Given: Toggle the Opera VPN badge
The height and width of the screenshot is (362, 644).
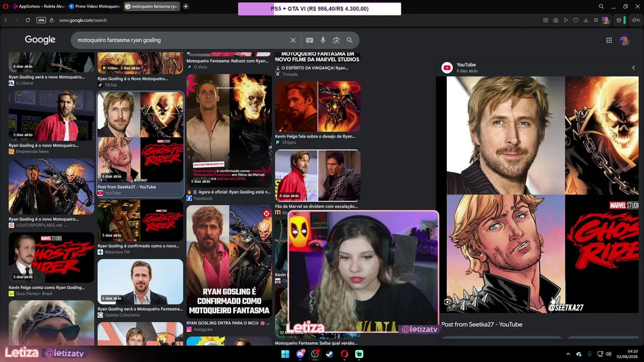Looking at the screenshot, I should coord(41,20).
